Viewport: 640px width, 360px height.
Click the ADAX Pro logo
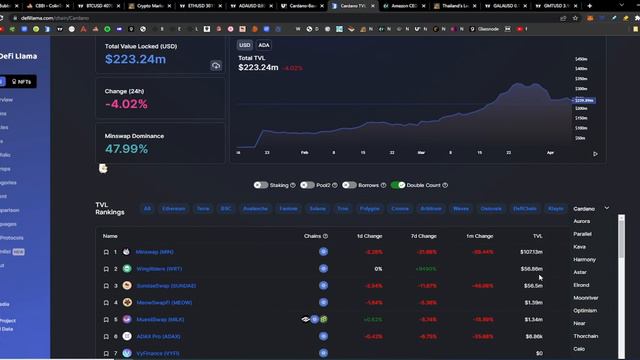pyautogui.click(x=127, y=336)
